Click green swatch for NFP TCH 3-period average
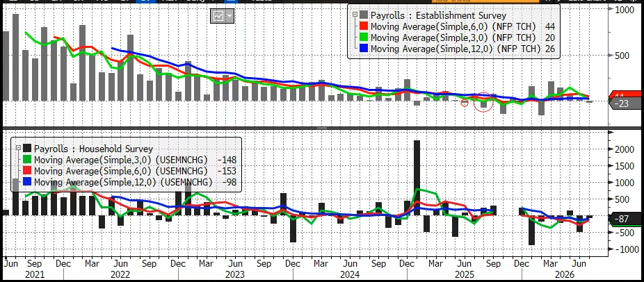This screenshot has width=644, height=282. coord(364,38)
